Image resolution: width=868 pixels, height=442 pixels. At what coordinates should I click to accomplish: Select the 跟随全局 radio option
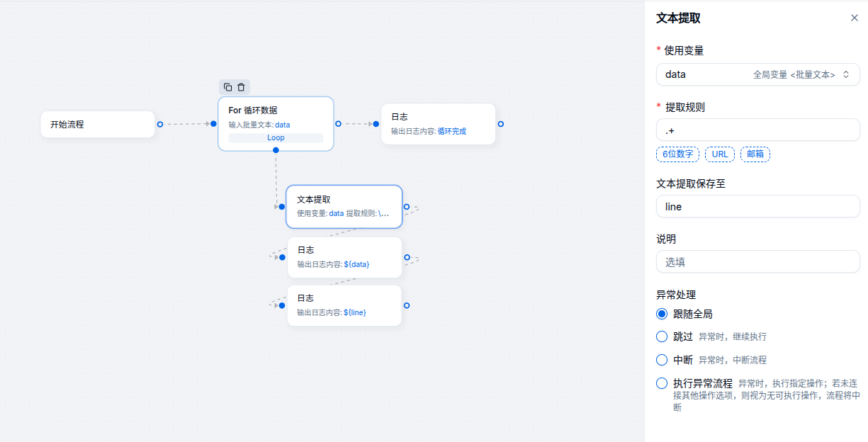662,314
